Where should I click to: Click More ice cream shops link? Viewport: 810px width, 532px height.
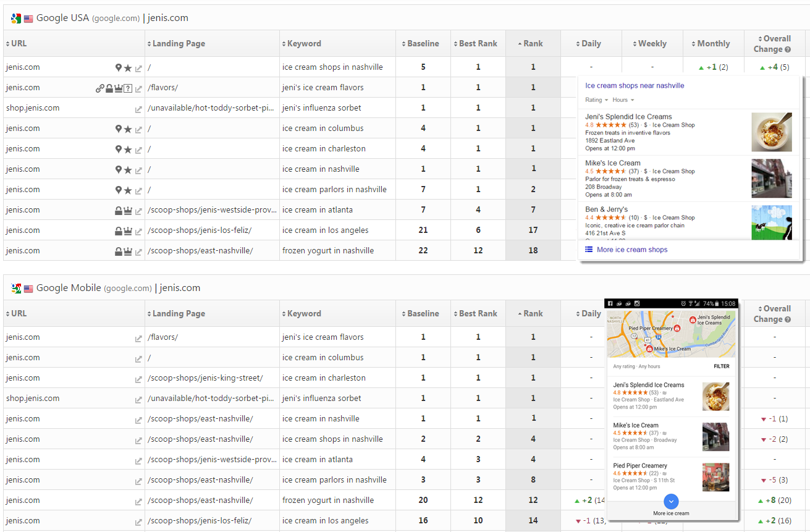click(x=631, y=250)
